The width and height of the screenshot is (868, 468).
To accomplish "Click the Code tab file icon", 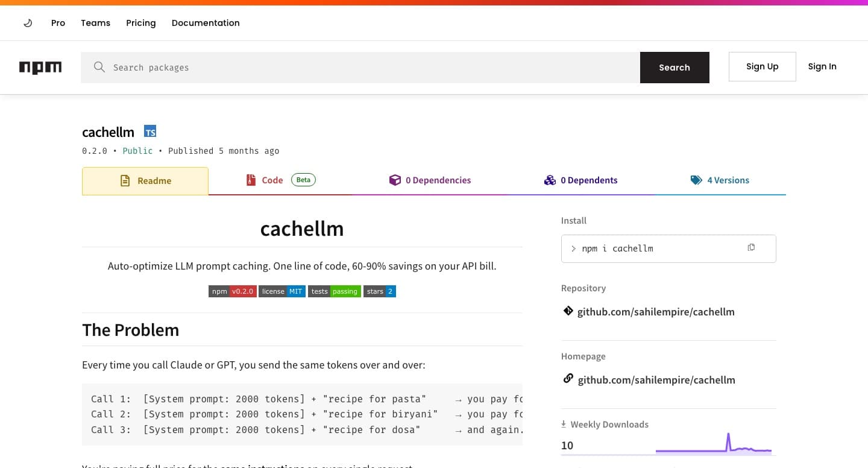I will coord(251,180).
